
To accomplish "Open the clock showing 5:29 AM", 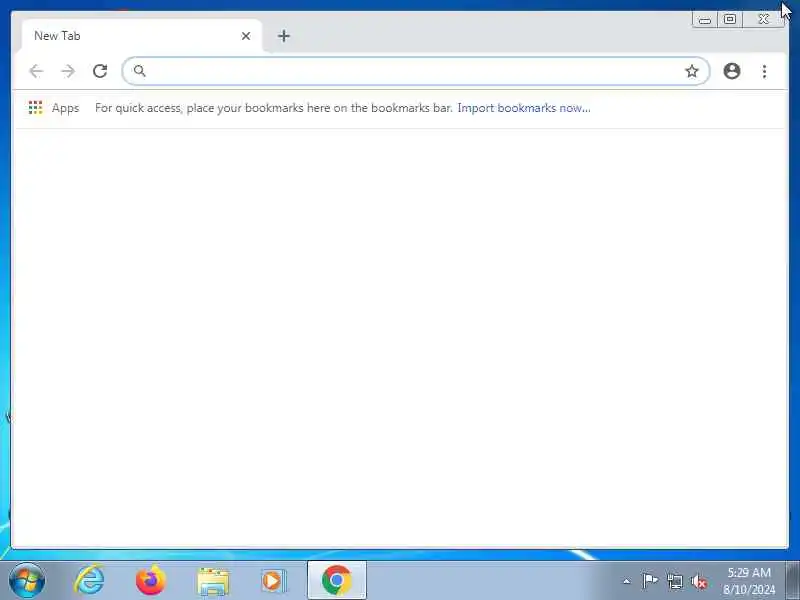I will (748, 581).
